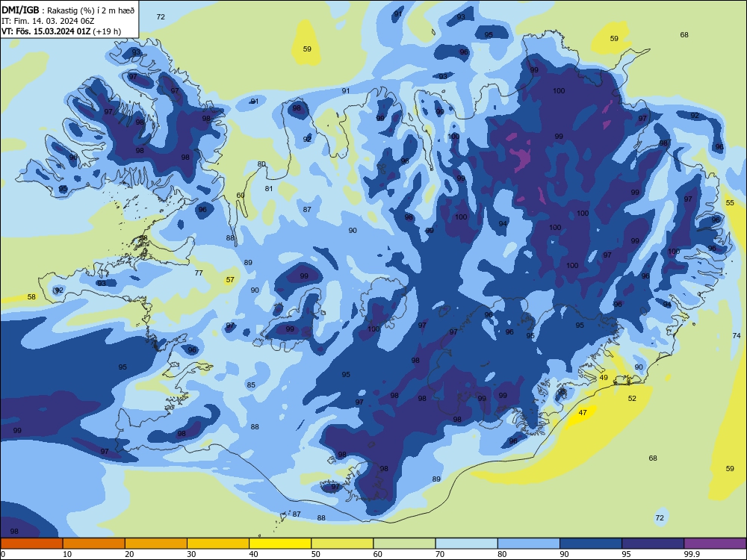Screen dimensions: 747x560
Task: Click the orange 10–20 legend swatch
Action: [x=94, y=544]
